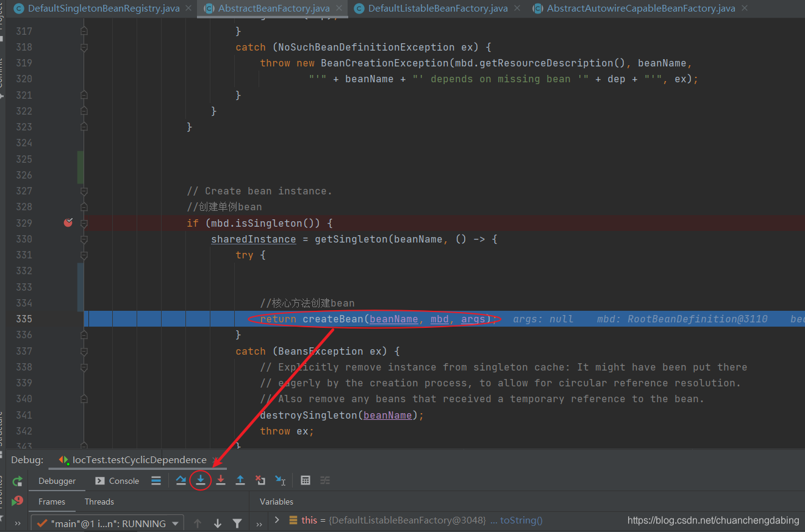
Task: Toggle code fold marker on line 330
Action: pyautogui.click(x=84, y=239)
